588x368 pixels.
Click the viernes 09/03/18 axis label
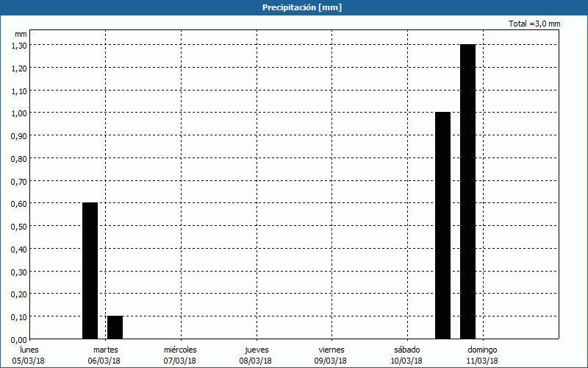pyautogui.click(x=331, y=355)
